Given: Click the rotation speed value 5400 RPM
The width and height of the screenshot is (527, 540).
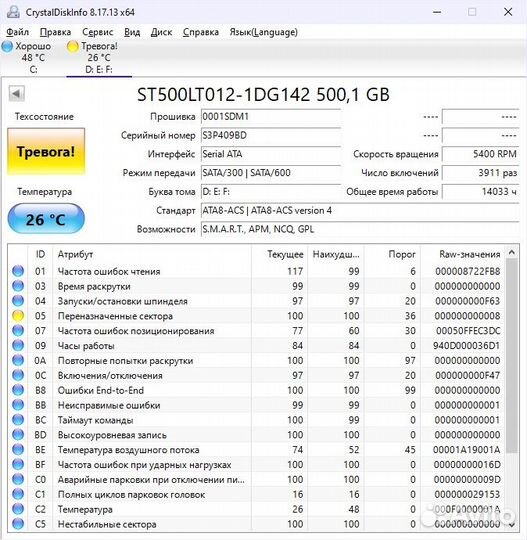Looking at the screenshot, I should [x=480, y=154].
